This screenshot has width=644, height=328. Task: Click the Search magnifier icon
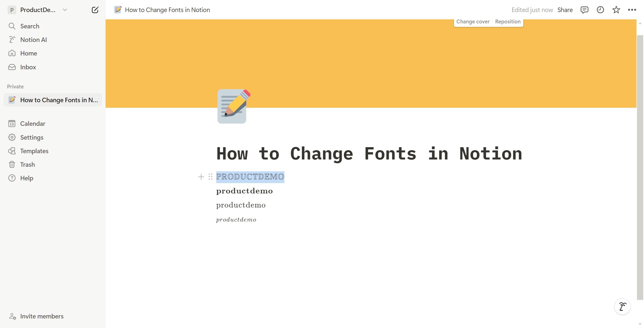(x=12, y=26)
